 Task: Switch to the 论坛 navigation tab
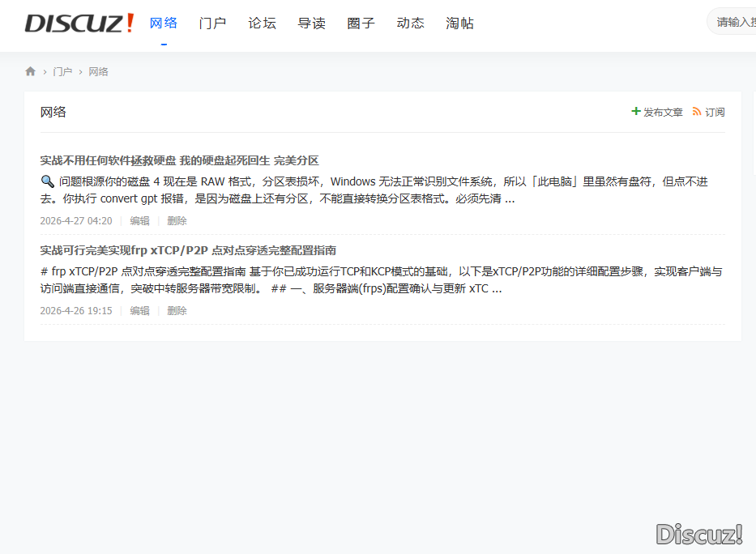(x=262, y=23)
